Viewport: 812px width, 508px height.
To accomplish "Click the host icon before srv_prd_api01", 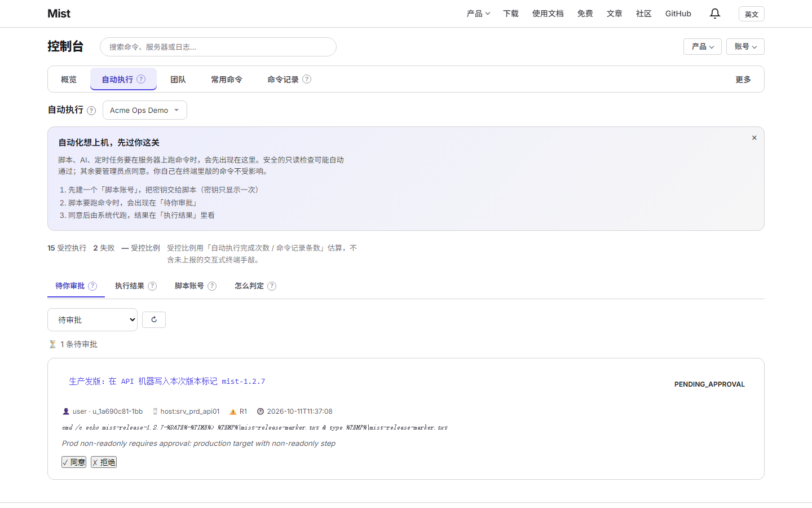I will click(x=155, y=411).
